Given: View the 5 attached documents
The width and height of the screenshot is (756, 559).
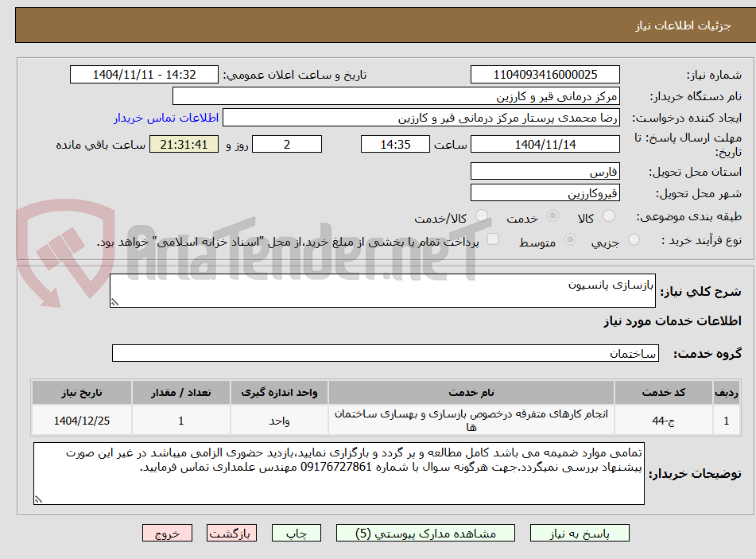Looking at the screenshot, I should [x=425, y=534].
